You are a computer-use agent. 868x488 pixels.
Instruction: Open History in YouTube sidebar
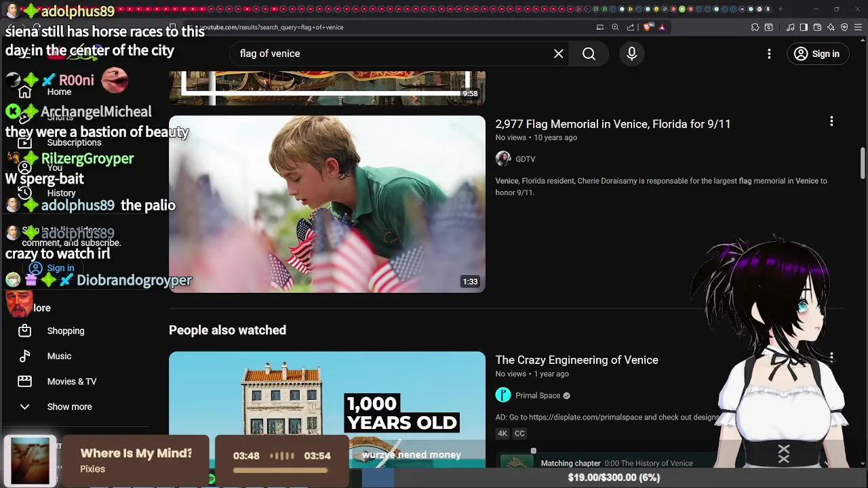[x=47, y=193]
